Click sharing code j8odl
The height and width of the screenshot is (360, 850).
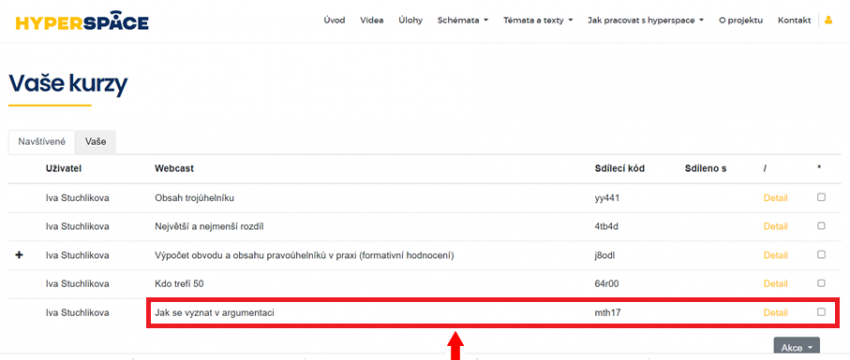tap(605, 255)
